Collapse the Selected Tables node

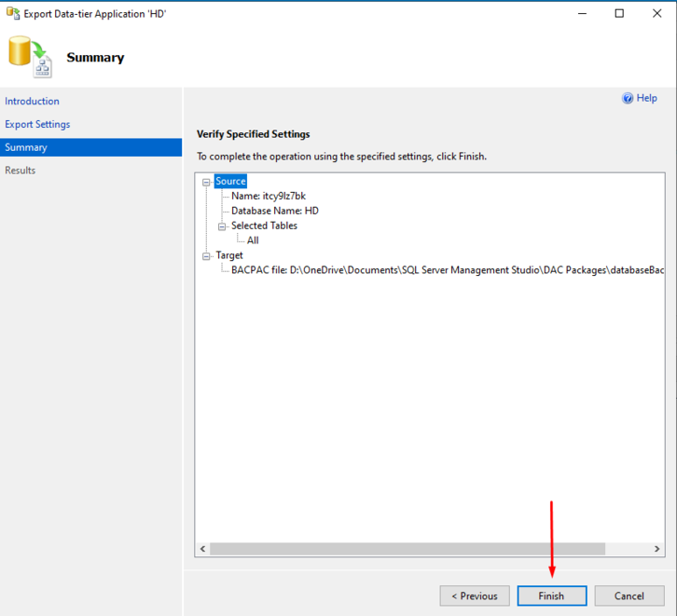222,226
